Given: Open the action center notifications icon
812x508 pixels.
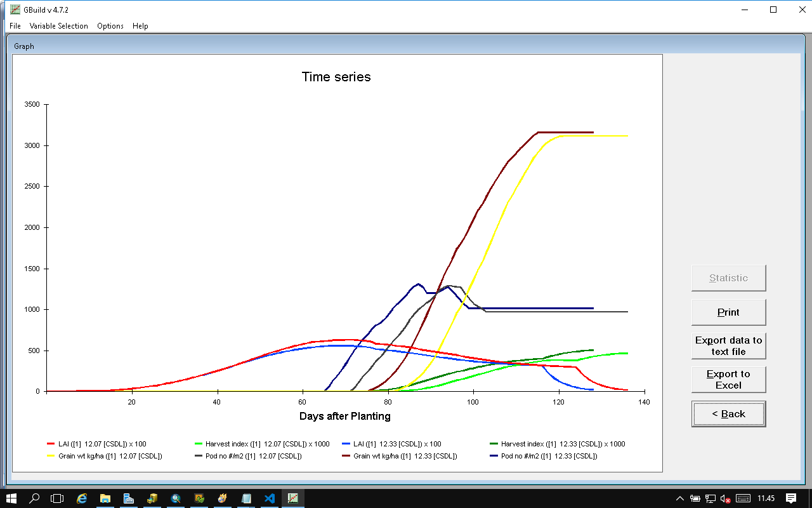Looking at the screenshot, I should 791,498.
